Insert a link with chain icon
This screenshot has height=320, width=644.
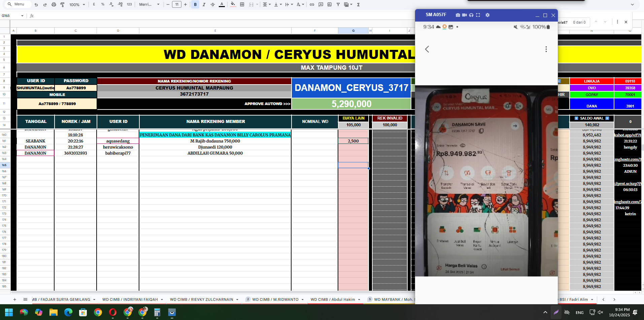312,4
